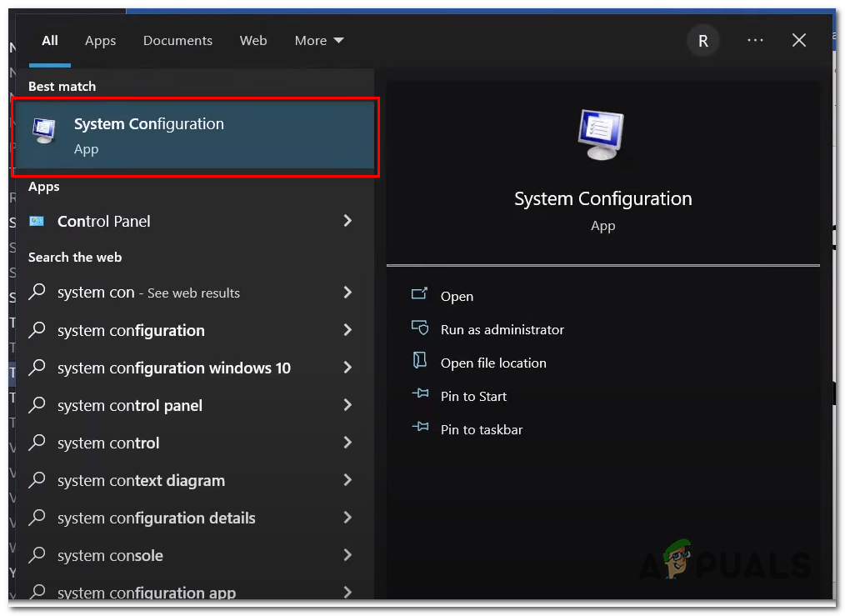This screenshot has height=616, width=845.
Task: Expand the More filter dropdown
Action: pyautogui.click(x=319, y=41)
